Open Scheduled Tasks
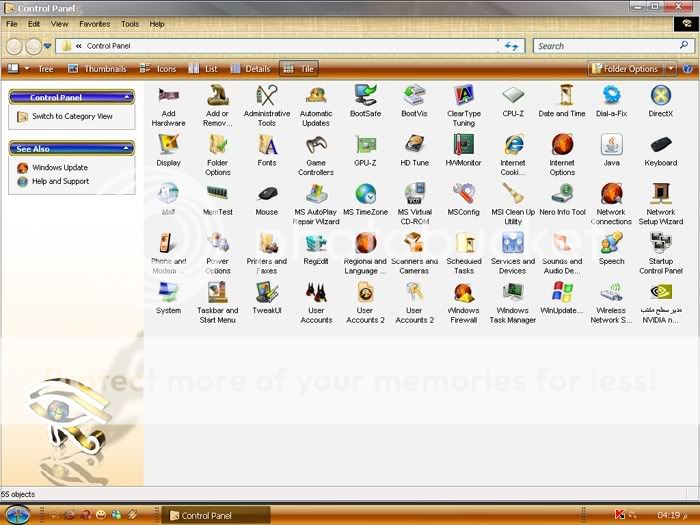Viewport: 700px width, 525px height. tap(464, 253)
